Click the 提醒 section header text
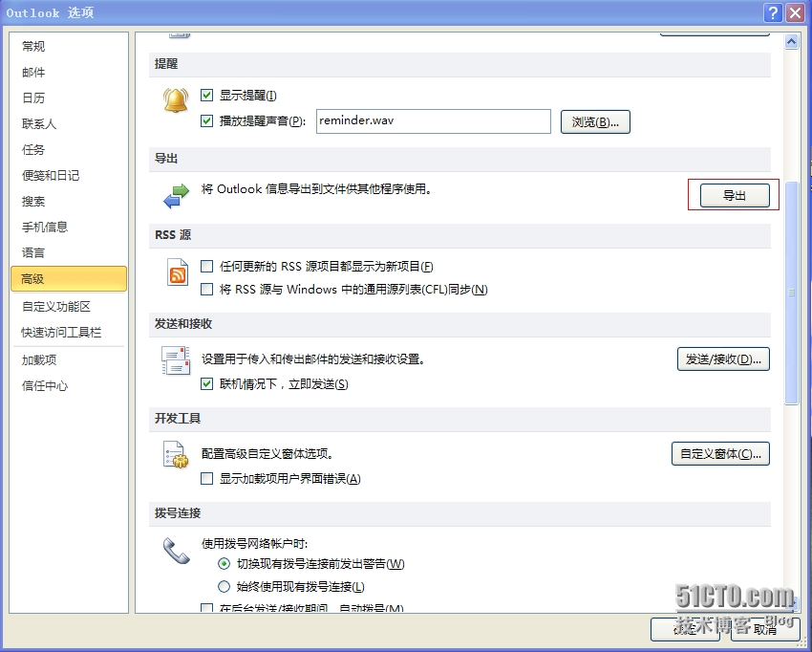 coord(166,64)
